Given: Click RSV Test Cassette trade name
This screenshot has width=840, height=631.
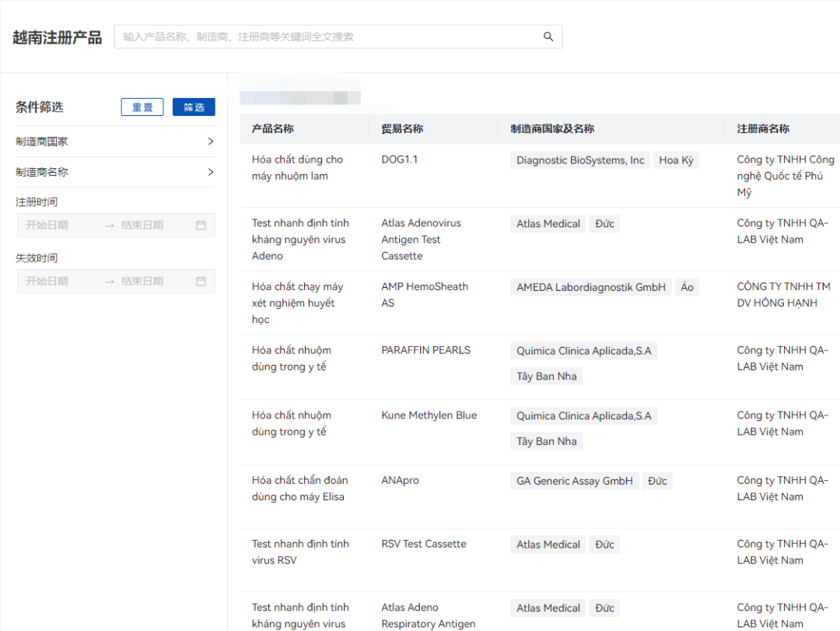Looking at the screenshot, I should [424, 544].
